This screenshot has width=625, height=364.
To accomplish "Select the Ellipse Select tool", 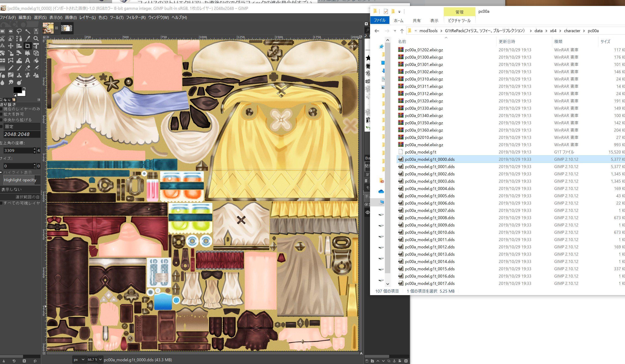I will coord(11,31).
